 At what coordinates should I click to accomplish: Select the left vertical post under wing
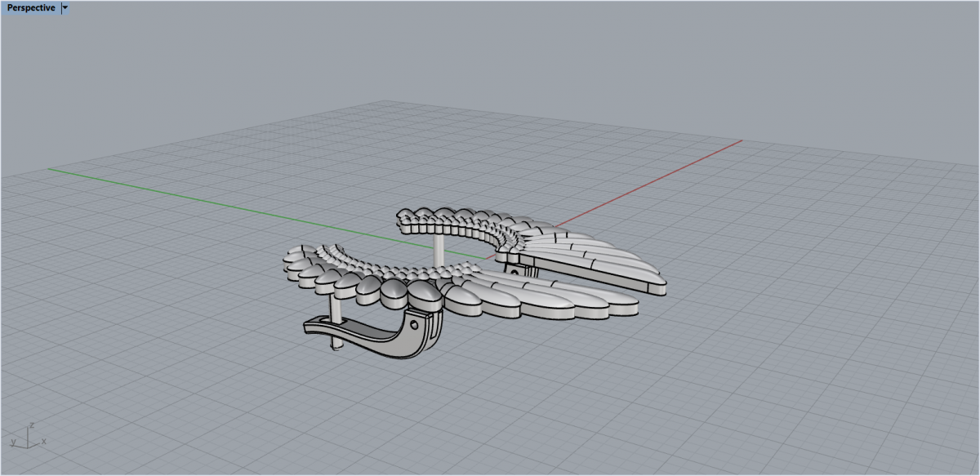pos(335,309)
